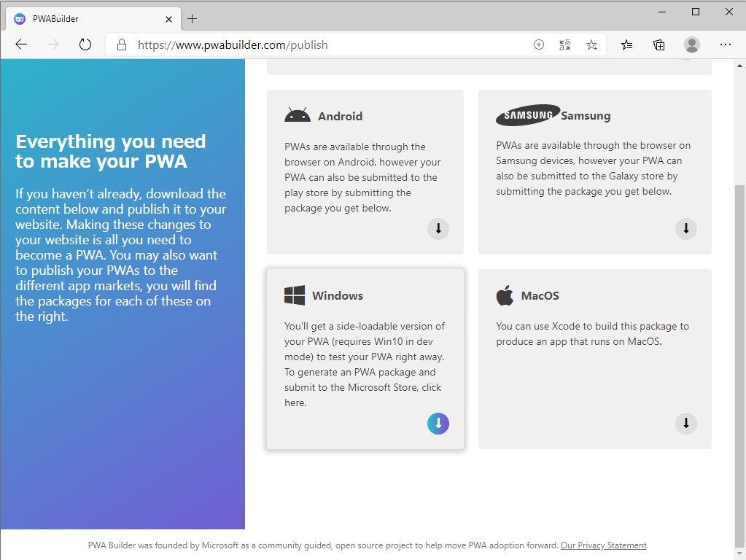Viewport: 746px width, 560px height.
Task: Open the favorites bar list
Action: 626,44
